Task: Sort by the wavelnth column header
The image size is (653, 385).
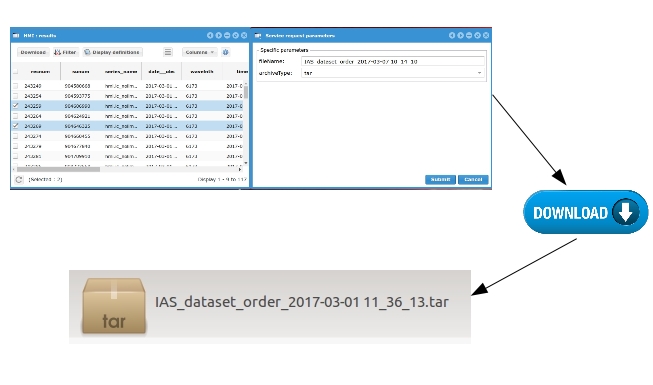Action: click(202, 72)
